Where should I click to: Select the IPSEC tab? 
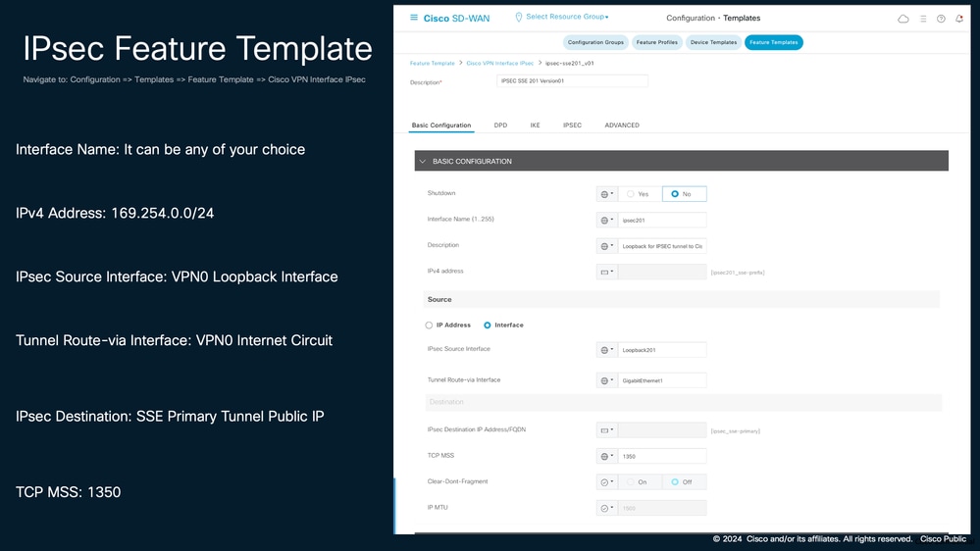[x=573, y=125]
